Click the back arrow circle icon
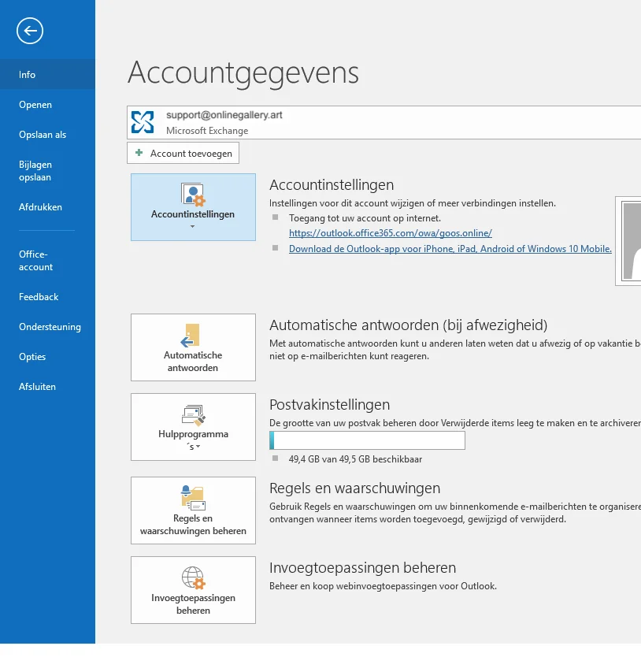The width and height of the screenshot is (641, 672). [x=30, y=31]
